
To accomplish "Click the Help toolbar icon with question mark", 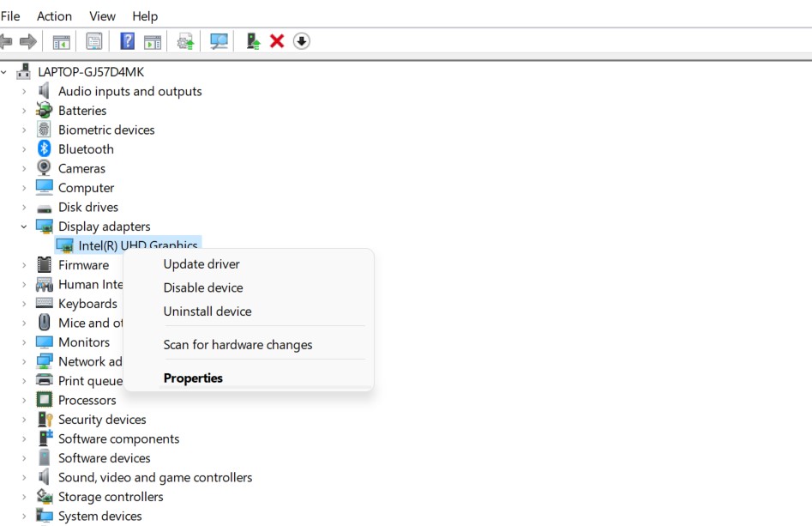I will (127, 41).
